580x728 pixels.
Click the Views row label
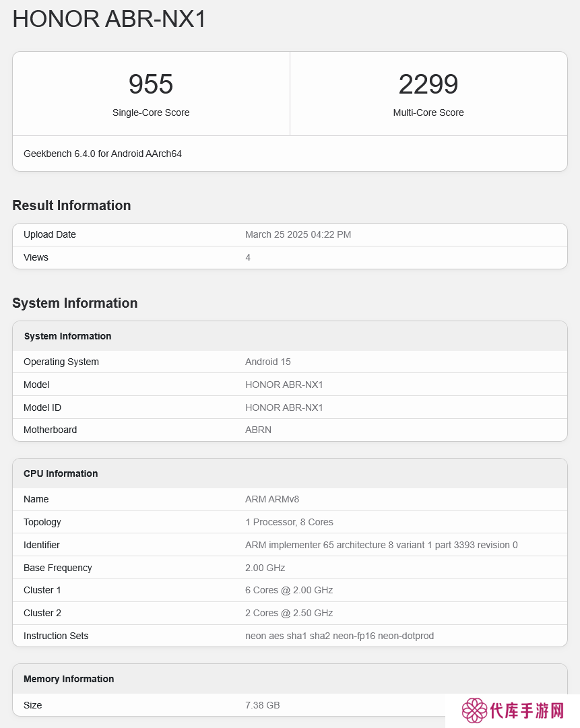36,257
